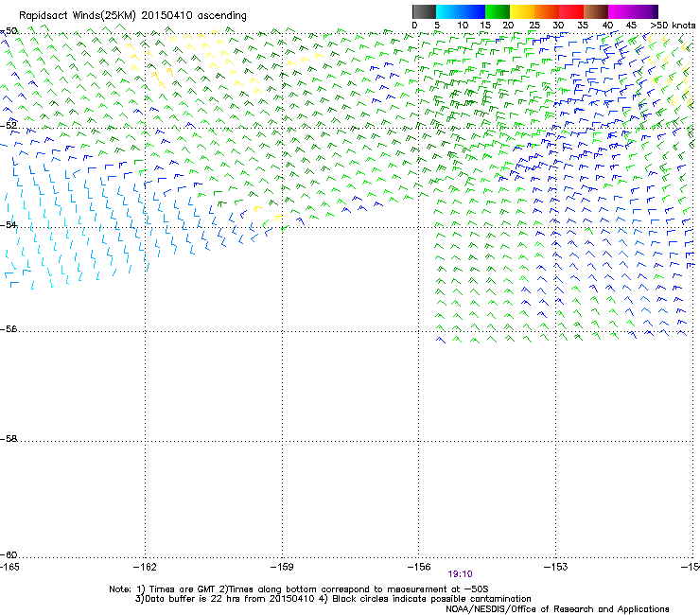Click the NOAA/NESDIS credit text
The image size is (700, 615).
557,609
